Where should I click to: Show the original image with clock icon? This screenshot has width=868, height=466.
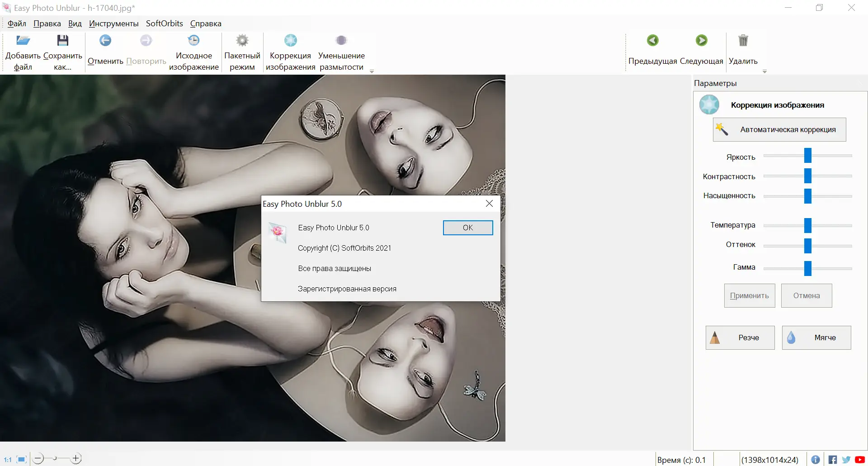(194, 41)
